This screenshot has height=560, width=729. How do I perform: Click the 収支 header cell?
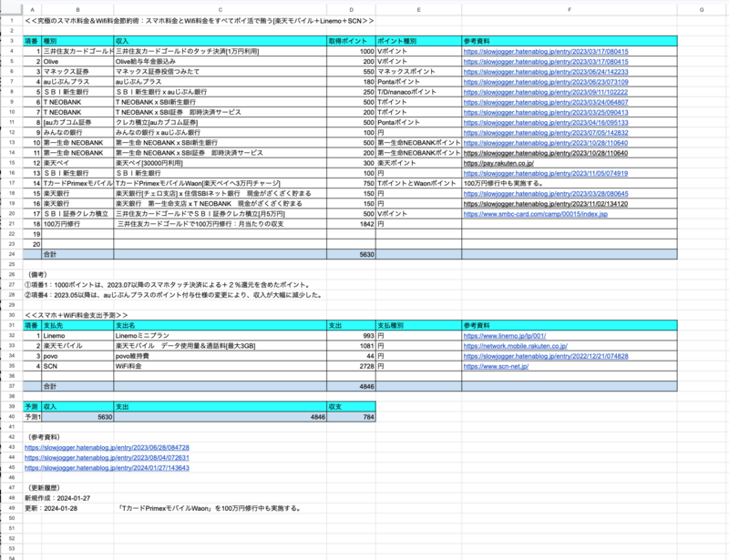click(351, 407)
